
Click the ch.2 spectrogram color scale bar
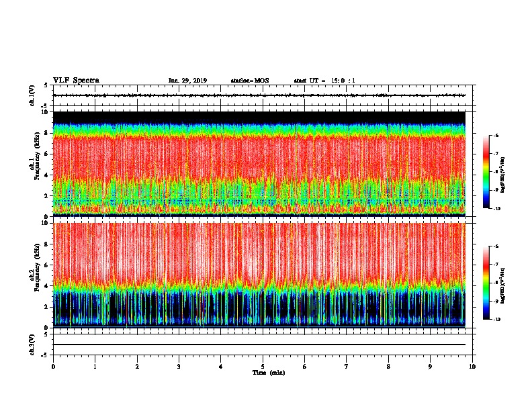486,283
